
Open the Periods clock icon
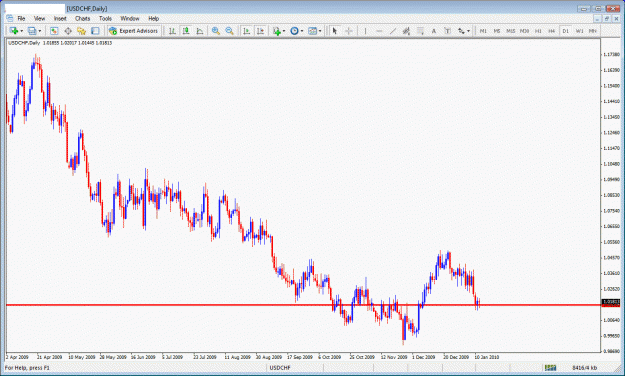[x=294, y=31]
